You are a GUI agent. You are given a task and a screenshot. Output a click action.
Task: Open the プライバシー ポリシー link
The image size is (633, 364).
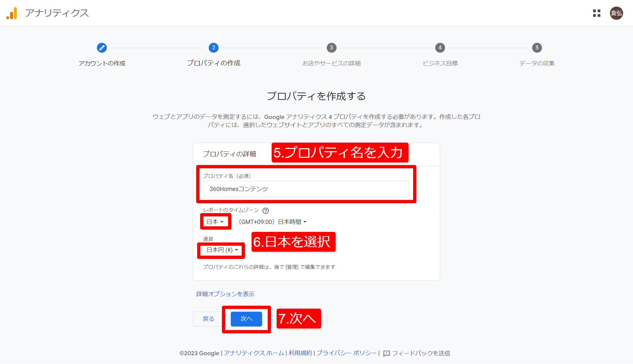pyautogui.click(x=347, y=353)
